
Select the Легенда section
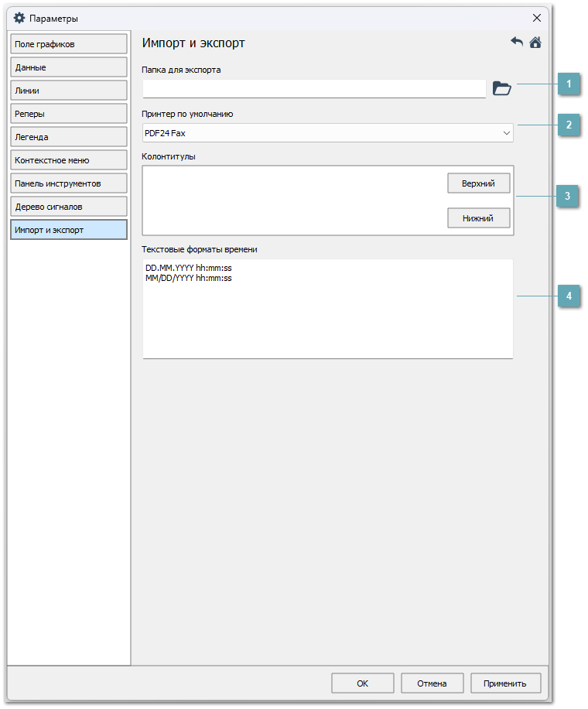69,137
